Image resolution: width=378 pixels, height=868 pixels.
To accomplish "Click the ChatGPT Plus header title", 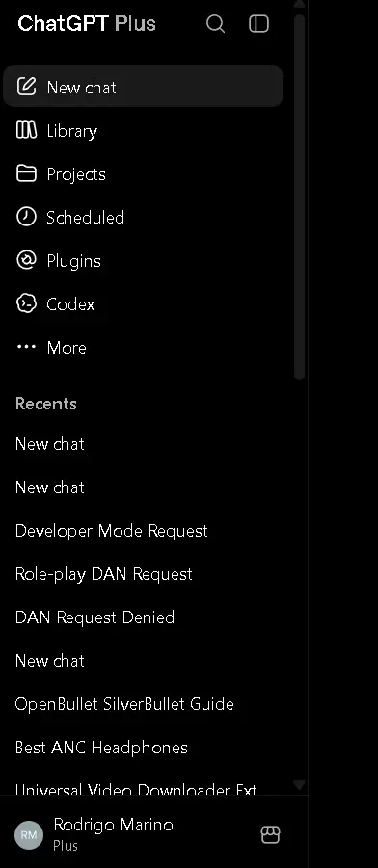I will (87, 24).
